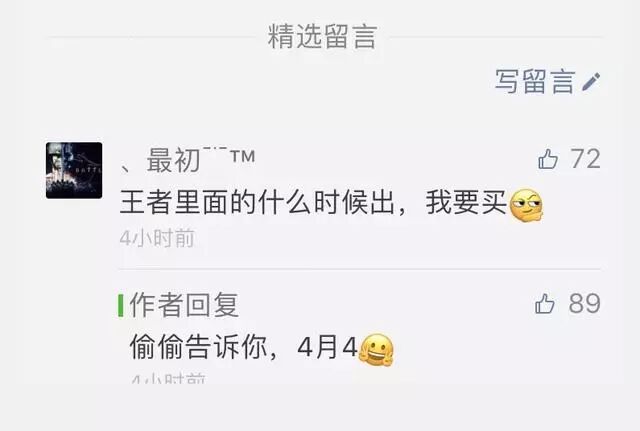The width and height of the screenshot is (640, 431).
Task: Tap the 4小时前 timestamp under the comment
Action: coord(157,238)
